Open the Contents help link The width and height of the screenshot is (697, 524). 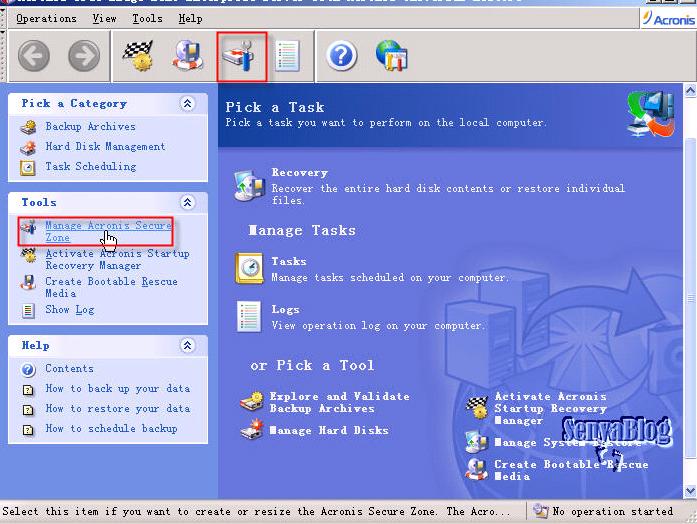pyautogui.click(x=69, y=368)
